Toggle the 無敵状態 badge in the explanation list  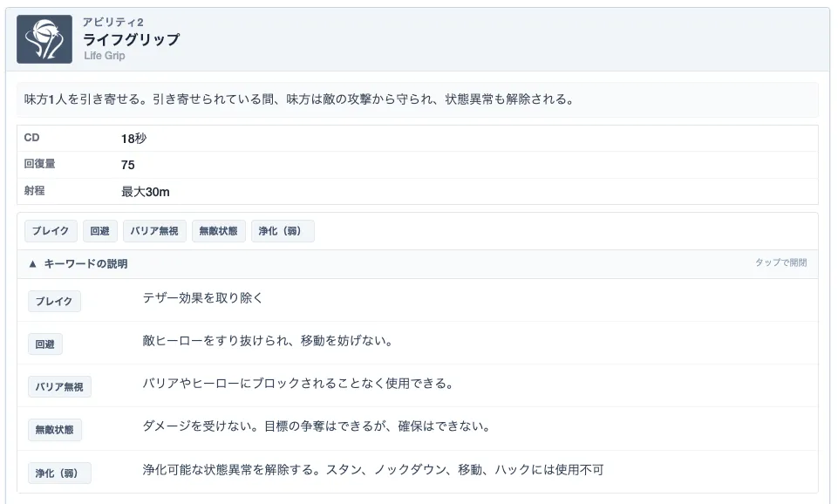click(x=54, y=430)
